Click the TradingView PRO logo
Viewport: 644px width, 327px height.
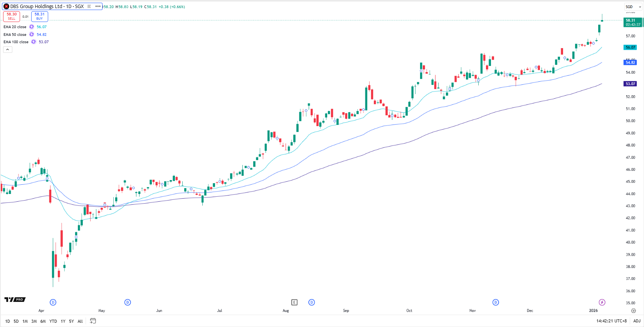pos(15,300)
